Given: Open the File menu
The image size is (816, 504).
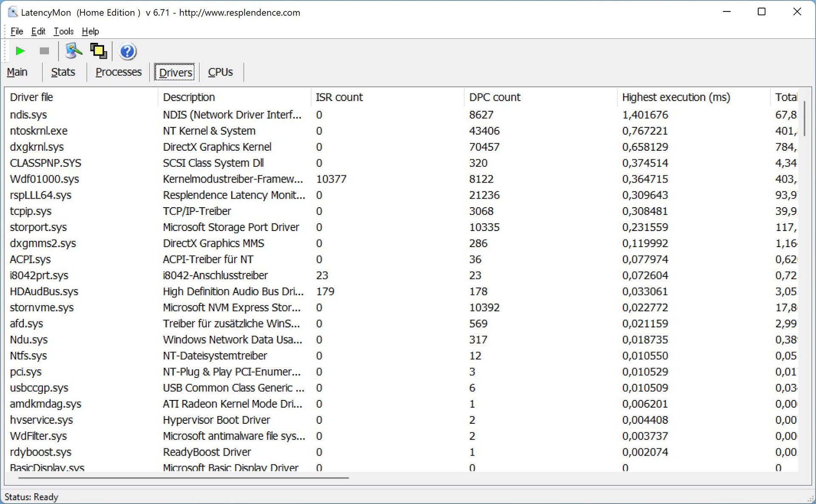Looking at the screenshot, I should (17, 31).
